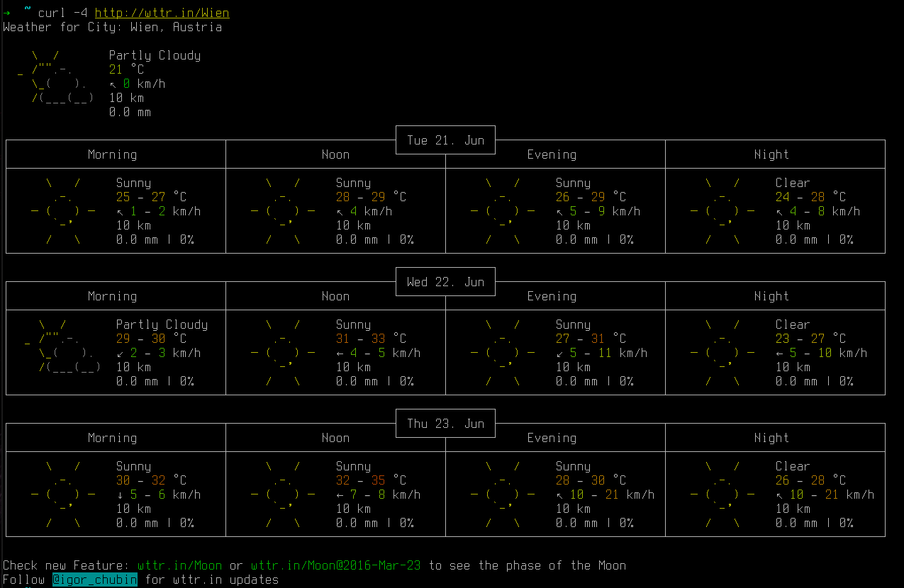Click Wednesday morning temperature 29 – 30 °C
This screenshot has width=904, height=588.
pyautogui.click(x=152, y=339)
